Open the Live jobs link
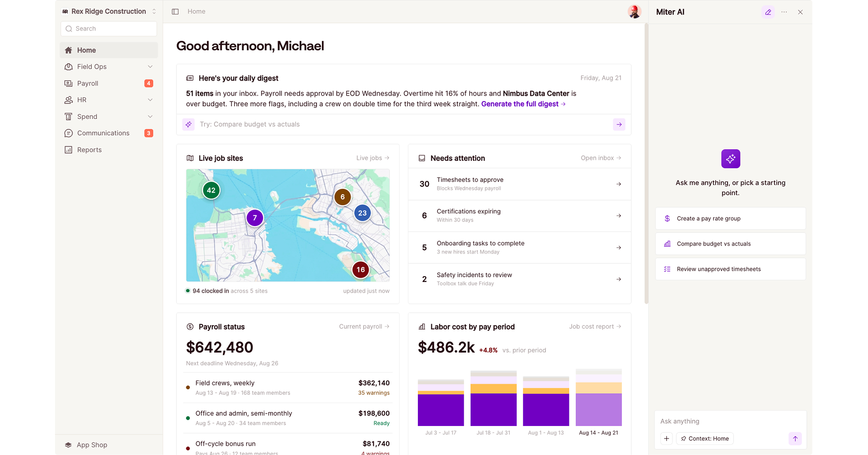 coord(373,158)
